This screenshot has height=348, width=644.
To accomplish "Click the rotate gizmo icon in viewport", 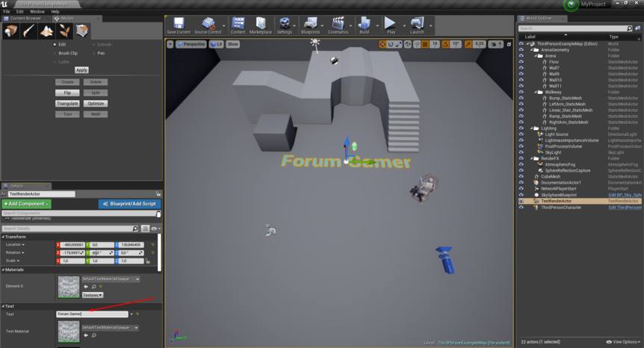I will click(391, 44).
